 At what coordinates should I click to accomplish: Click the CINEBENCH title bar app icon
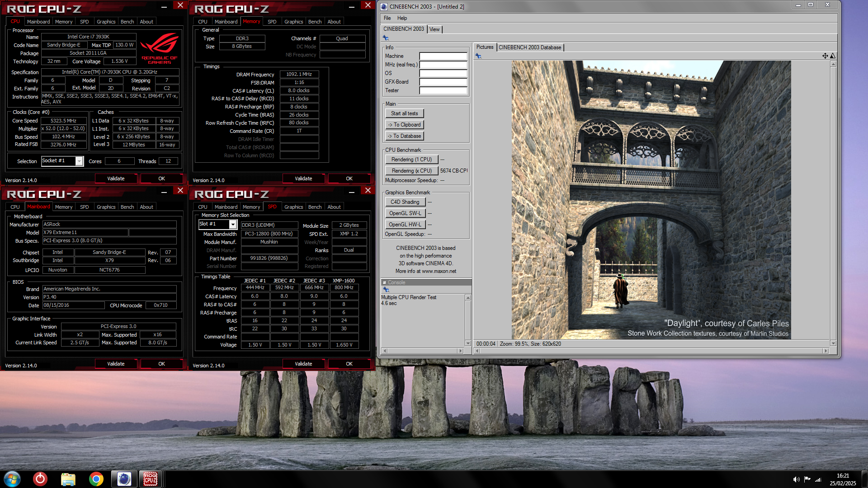click(x=384, y=6)
